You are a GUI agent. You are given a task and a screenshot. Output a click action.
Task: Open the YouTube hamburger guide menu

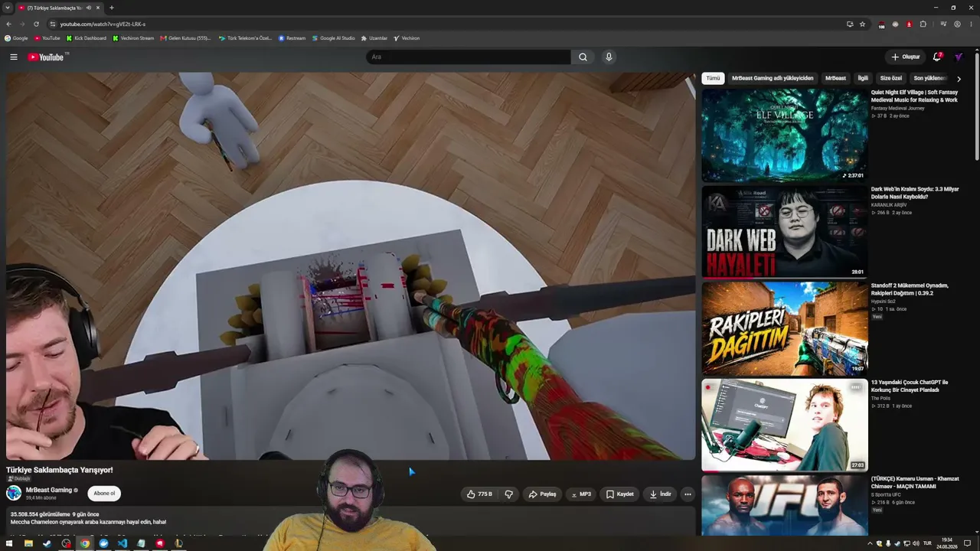[x=14, y=57]
